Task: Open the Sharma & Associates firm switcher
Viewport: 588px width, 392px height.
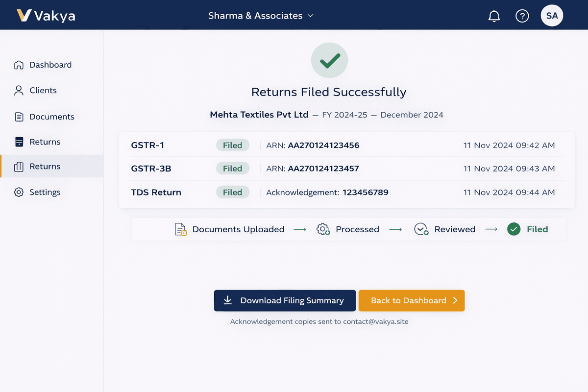Action: [x=261, y=15]
